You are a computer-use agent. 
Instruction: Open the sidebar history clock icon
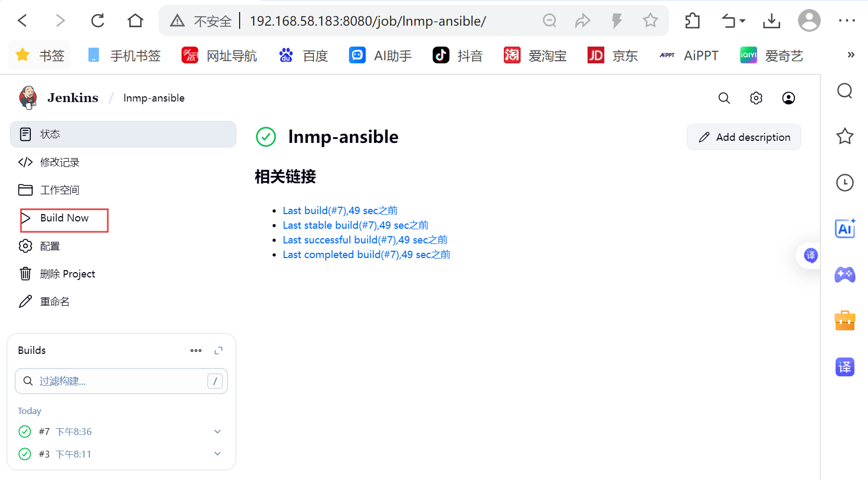pyautogui.click(x=845, y=183)
